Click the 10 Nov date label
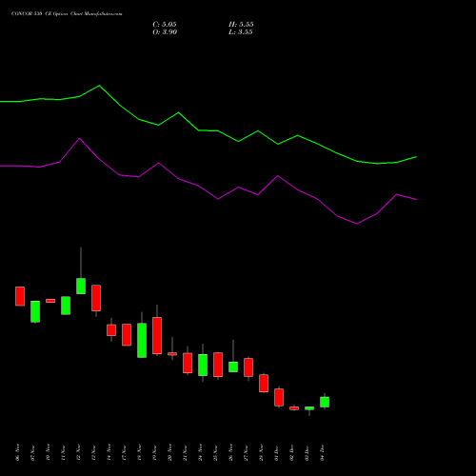The image size is (476, 476). coord(48,452)
